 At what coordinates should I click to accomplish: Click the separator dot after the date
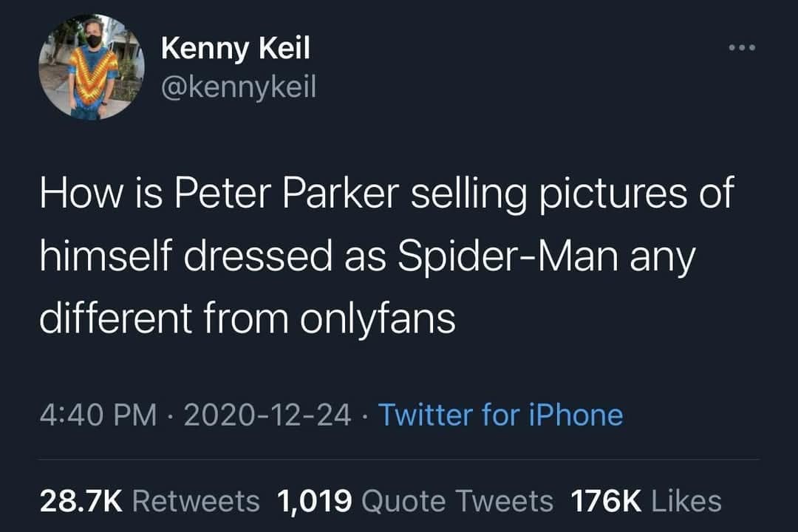coord(366,415)
